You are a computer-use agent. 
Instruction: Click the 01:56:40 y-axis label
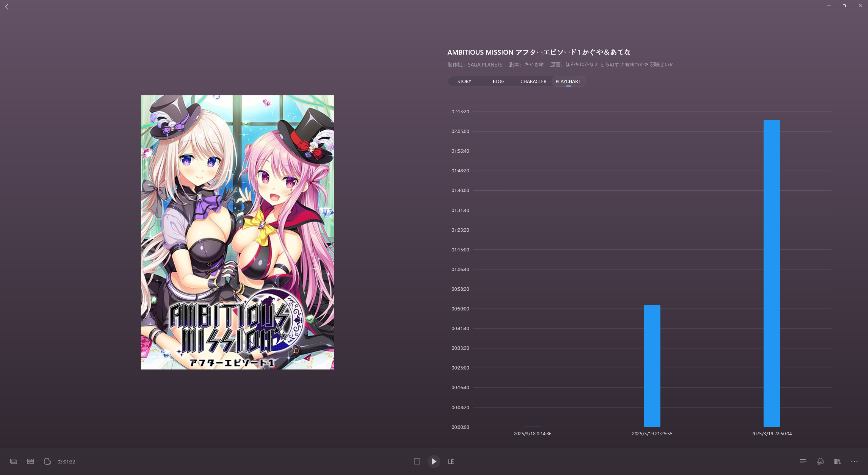tap(460, 151)
